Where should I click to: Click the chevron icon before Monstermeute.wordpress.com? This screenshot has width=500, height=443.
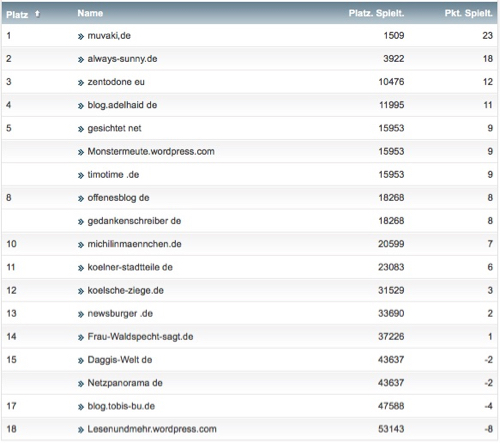tap(81, 152)
